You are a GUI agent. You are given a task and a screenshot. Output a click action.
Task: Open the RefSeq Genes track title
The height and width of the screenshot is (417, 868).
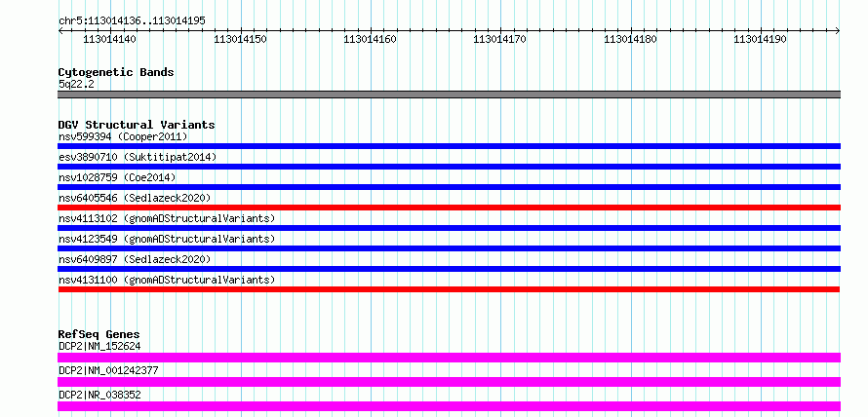click(x=99, y=334)
